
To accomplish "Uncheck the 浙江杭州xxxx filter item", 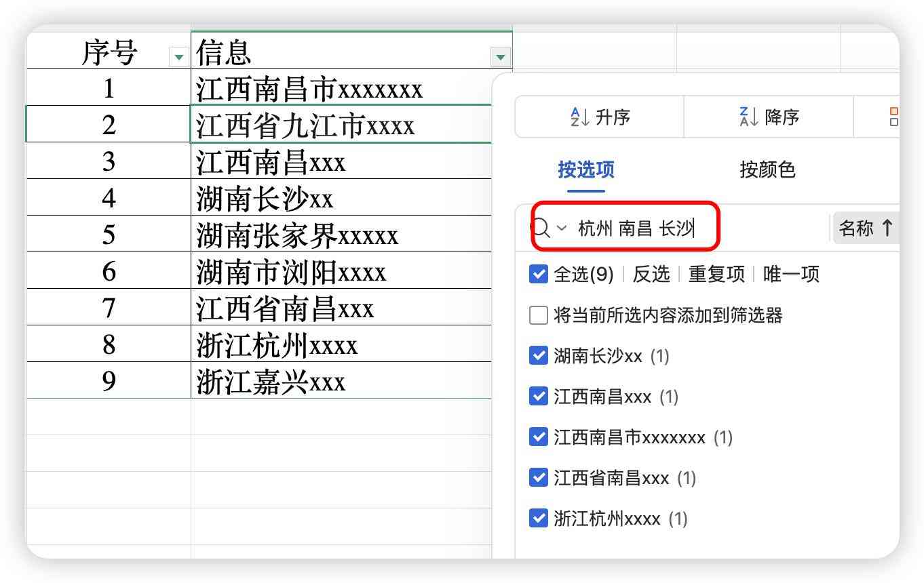I will click(x=538, y=519).
